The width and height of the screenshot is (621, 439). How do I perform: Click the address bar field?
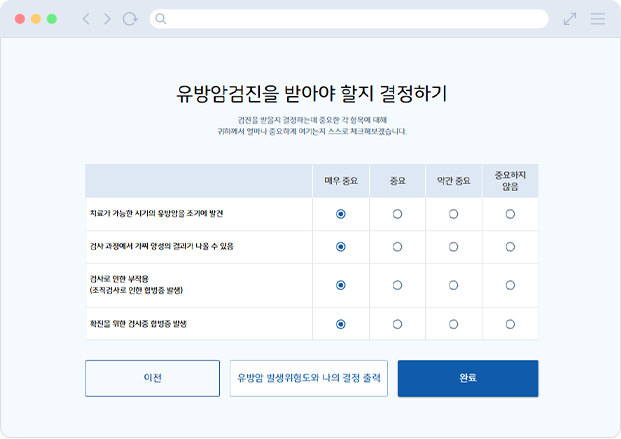[350, 19]
